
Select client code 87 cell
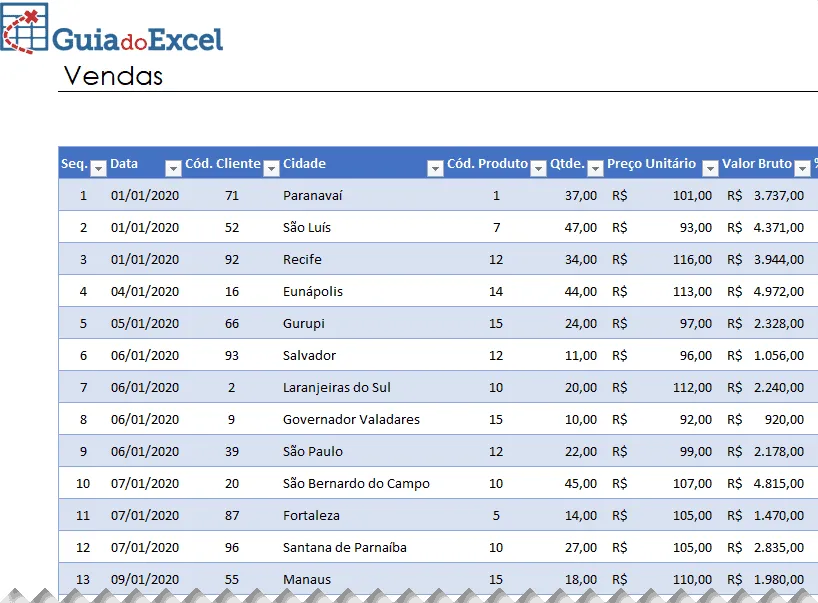coord(231,515)
